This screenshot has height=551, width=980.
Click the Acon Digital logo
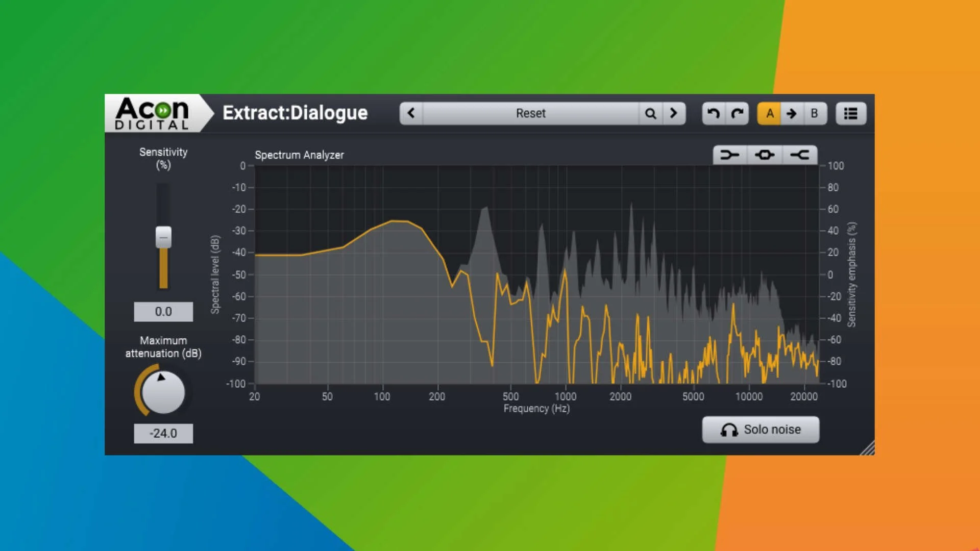pyautogui.click(x=153, y=113)
